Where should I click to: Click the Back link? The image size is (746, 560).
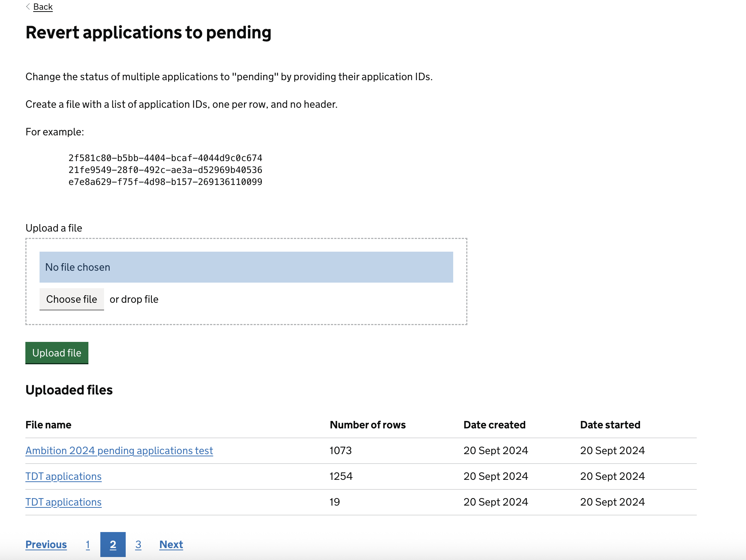tap(43, 6)
